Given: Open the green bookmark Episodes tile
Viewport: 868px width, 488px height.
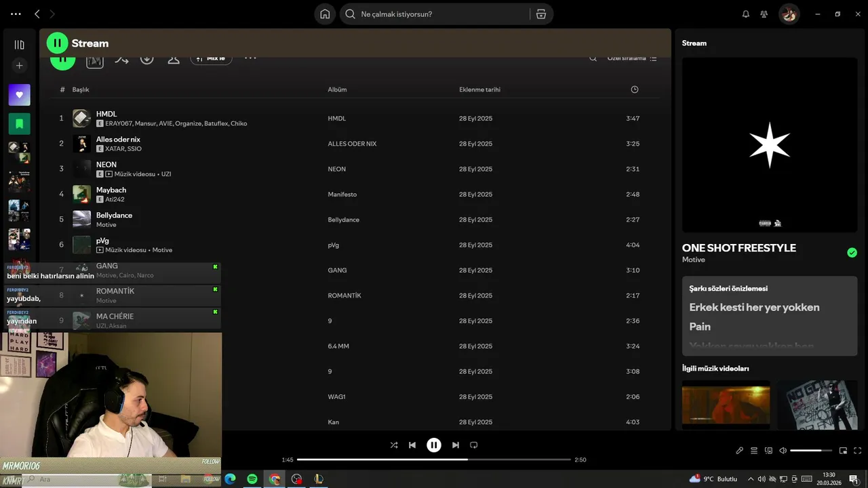Looking at the screenshot, I should [x=19, y=124].
